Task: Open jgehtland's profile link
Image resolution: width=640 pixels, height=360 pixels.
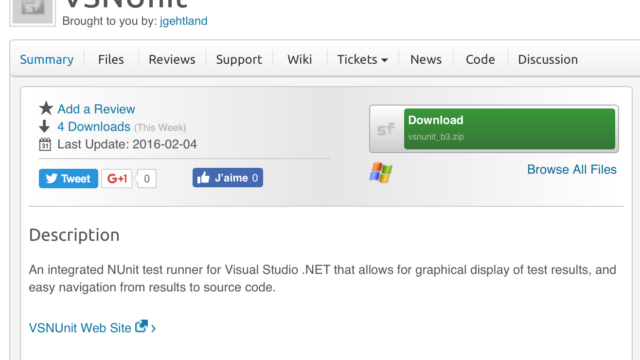Action: click(x=183, y=21)
